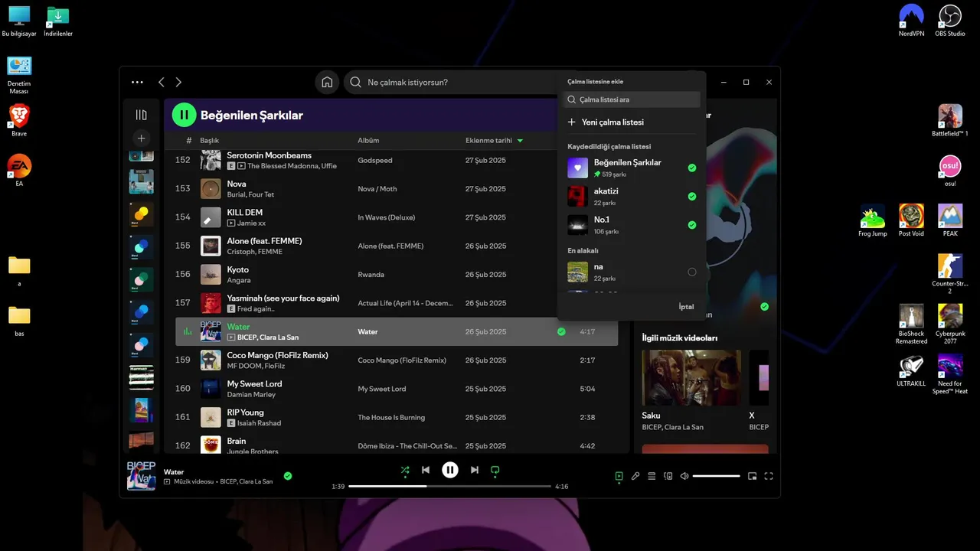
Task: Open the mini player icon
Action: (752, 476)
